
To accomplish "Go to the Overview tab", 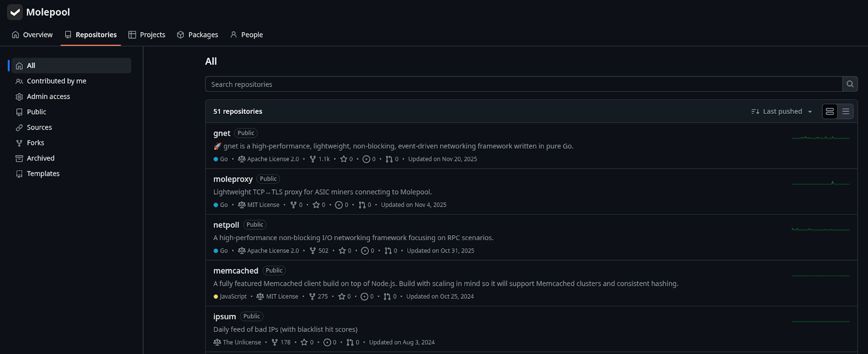I will click(x=32, y=35).
